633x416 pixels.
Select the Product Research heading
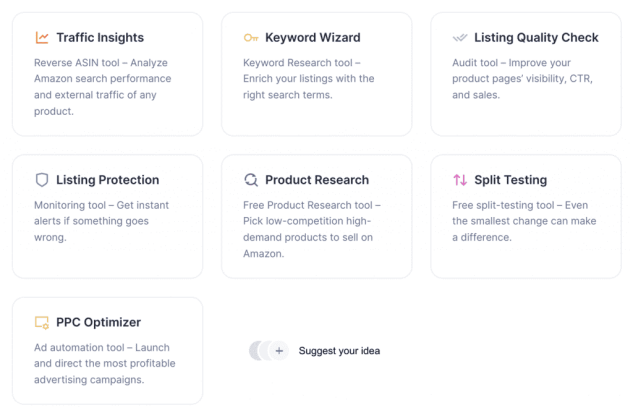(x=317, y=180)
